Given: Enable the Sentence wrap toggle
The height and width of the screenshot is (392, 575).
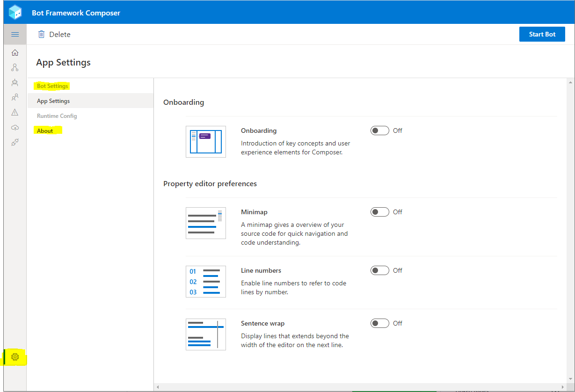Looking at the screenshot, I should point(379,323).
